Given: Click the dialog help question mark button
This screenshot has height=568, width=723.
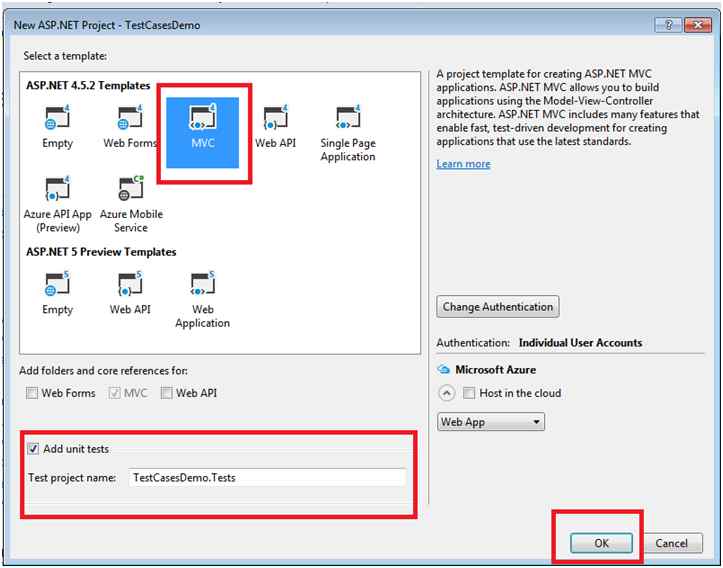Looking at the screenshot, I should click(x=668, y=25).
